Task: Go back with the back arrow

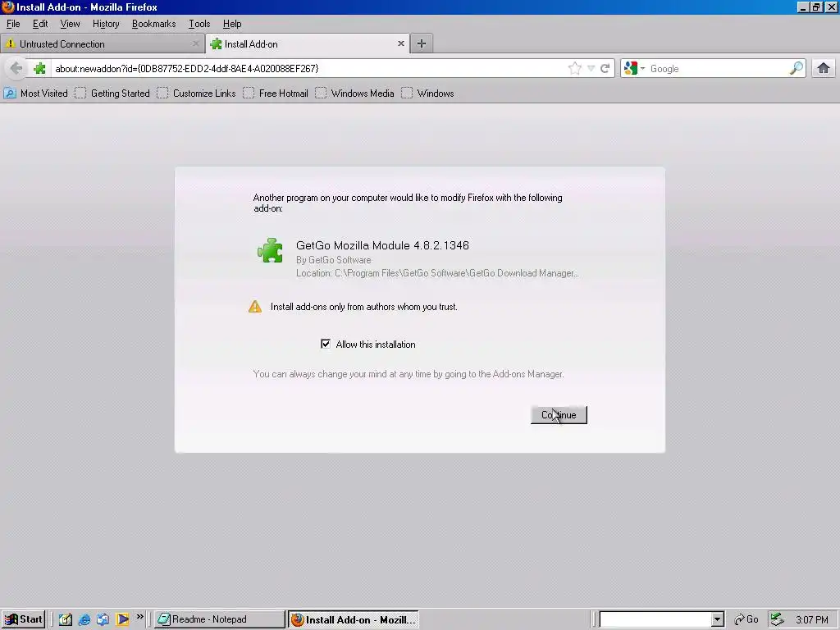Action: [x=16, y=68]
